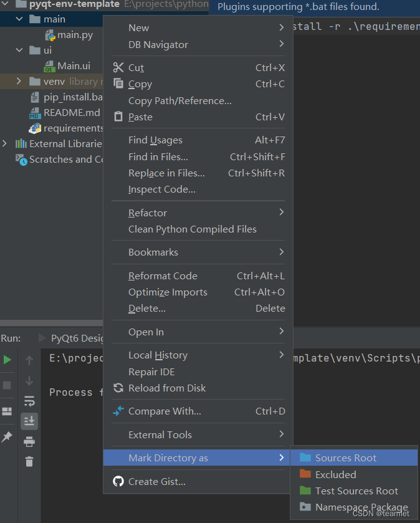The image size is (420, 523).
Task: Choose Replace in Files menu entry
Action: click(x=198, y=173)
